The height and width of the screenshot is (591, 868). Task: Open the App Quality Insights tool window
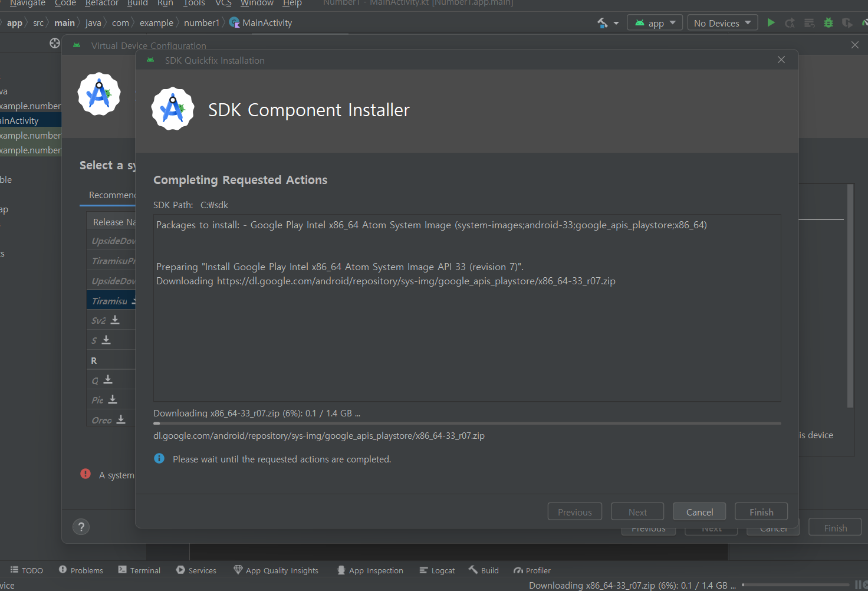pos(276,570)
